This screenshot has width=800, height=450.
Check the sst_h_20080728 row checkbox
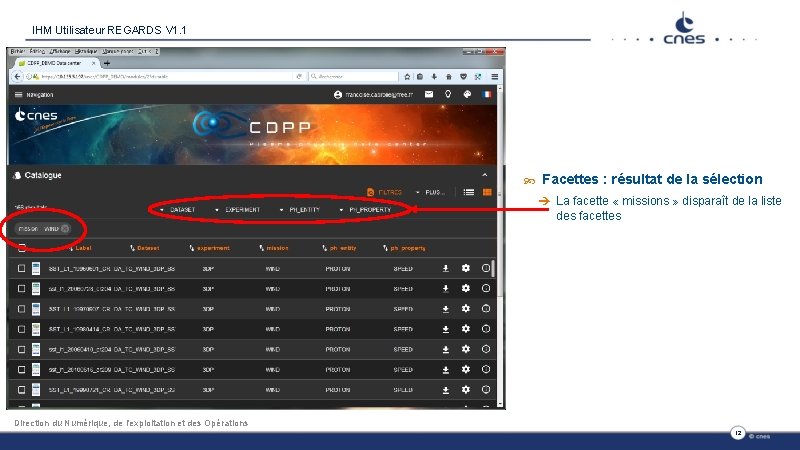(x=21, y=289)
